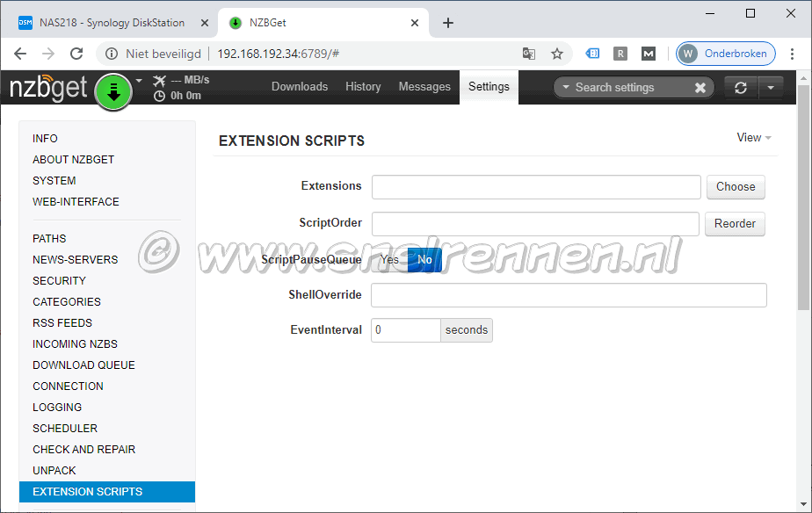
Task: Open the Downloads tab
Action: click(x=300, y=86)
